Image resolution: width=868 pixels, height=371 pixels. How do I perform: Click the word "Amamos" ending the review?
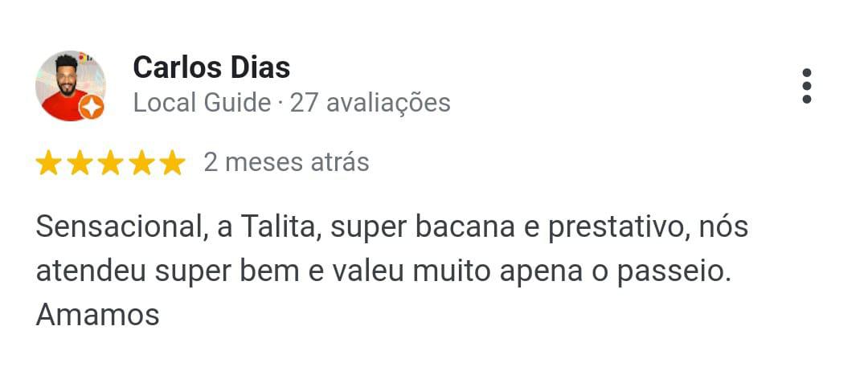click(97, 315)
